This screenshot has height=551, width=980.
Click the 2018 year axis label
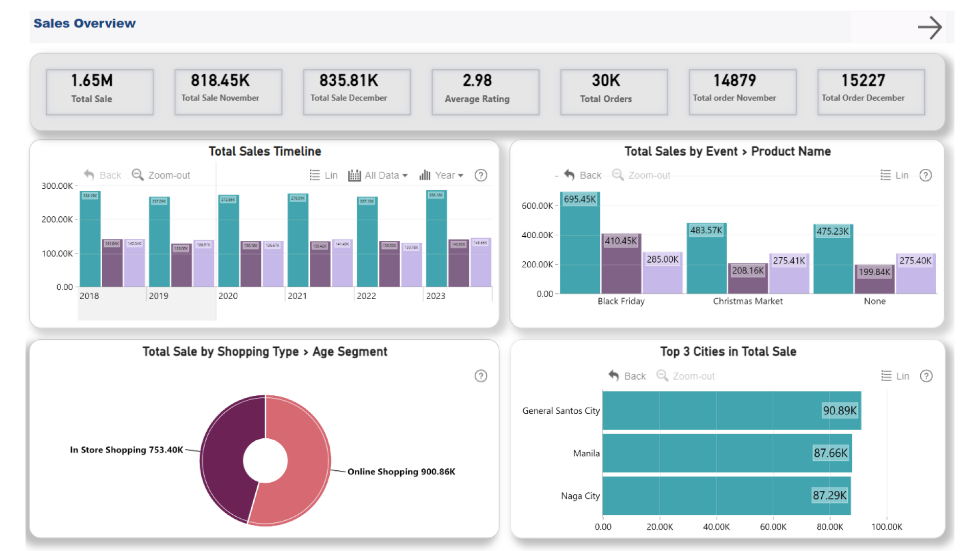(89, 296)
